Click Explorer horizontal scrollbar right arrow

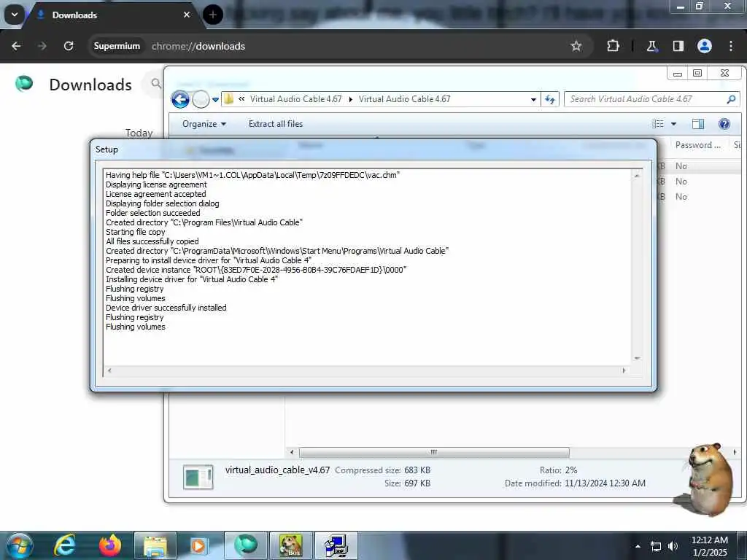pos(735,452)
